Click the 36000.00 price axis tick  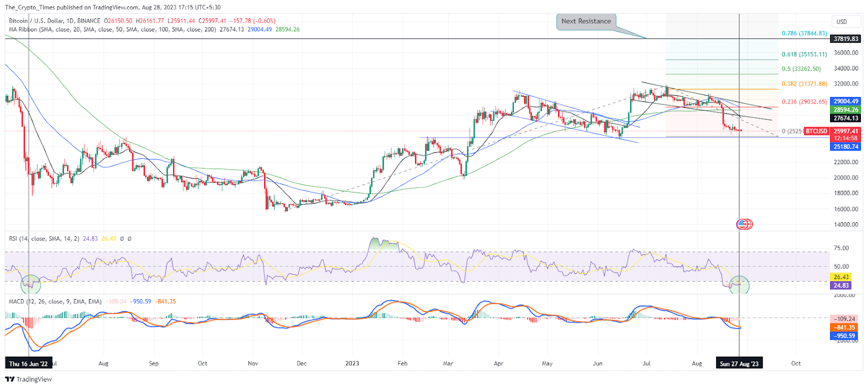click(846, 53)
